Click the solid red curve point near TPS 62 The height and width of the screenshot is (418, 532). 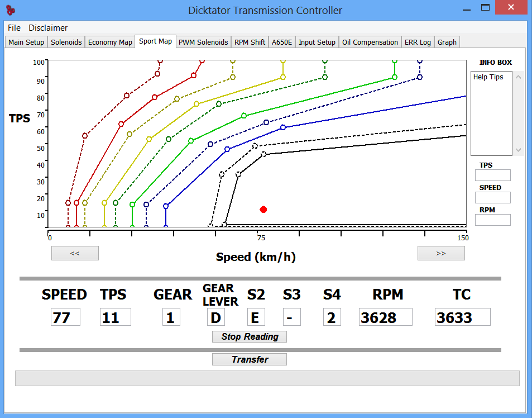[121, 124]
